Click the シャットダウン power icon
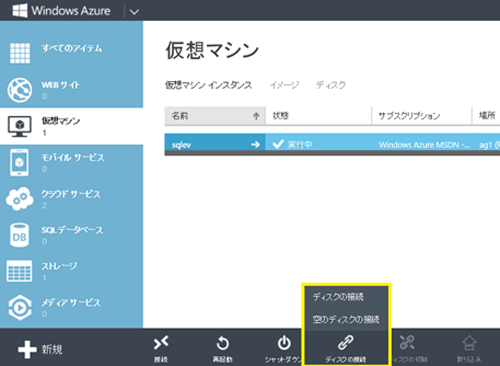Viewport: 500px width, 366px height. tap(284, 343)
